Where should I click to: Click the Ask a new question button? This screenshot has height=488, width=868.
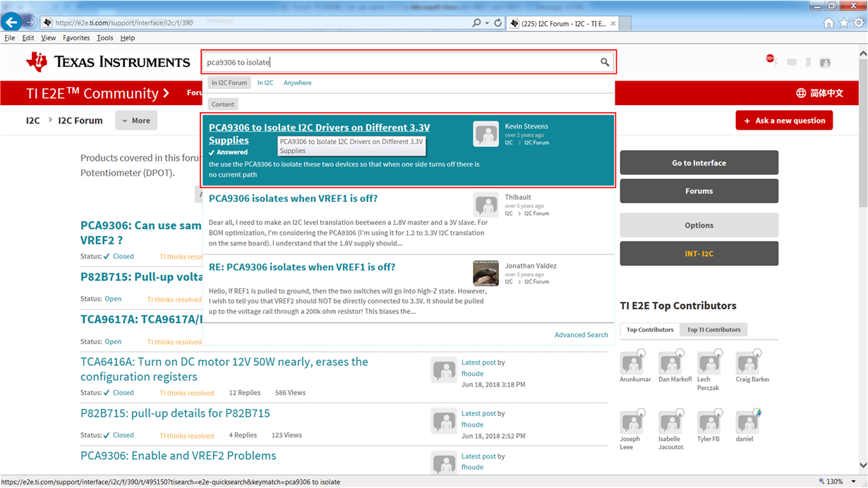point(784,121)
